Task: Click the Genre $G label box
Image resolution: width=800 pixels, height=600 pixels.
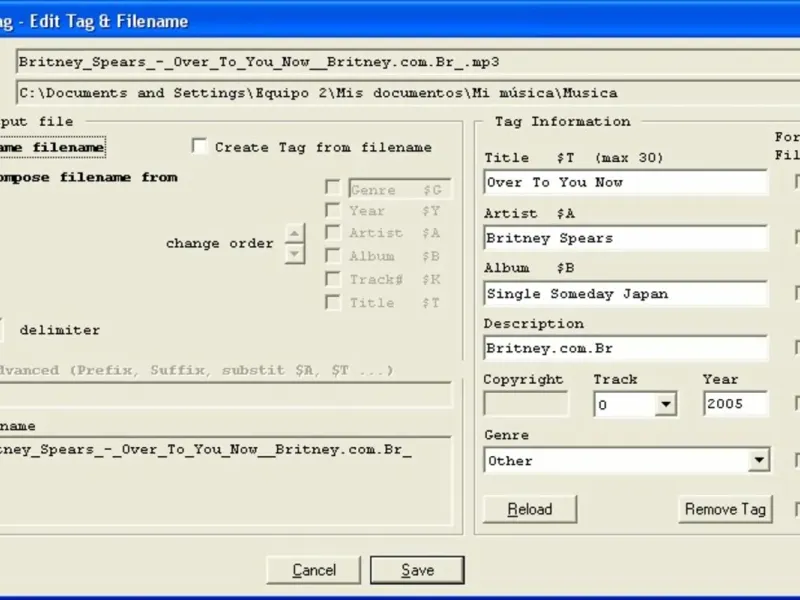Action: pyautogui.click(x=400, y=189)
